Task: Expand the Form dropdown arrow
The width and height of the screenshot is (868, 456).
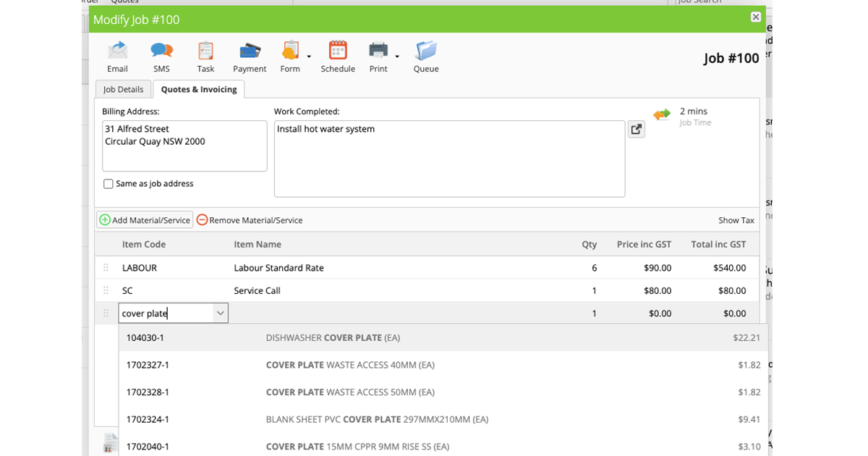Action: pyautogui.click(x=309, y=56)
